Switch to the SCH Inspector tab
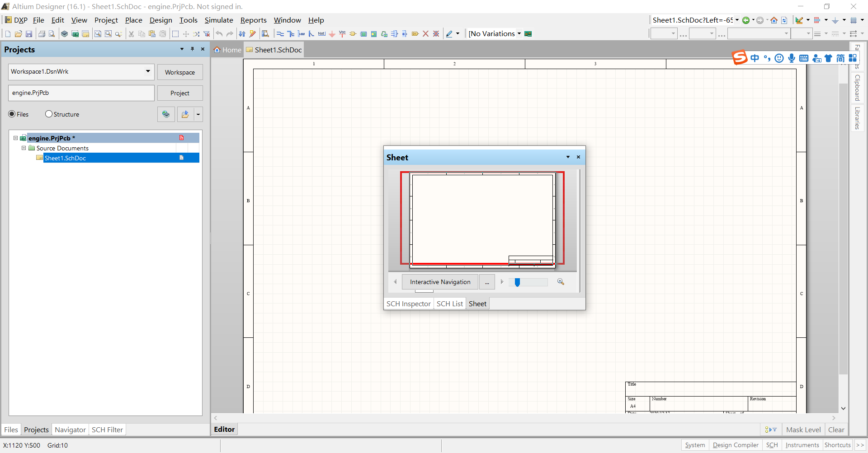This screenshot has width=868, height=453. 408,304
